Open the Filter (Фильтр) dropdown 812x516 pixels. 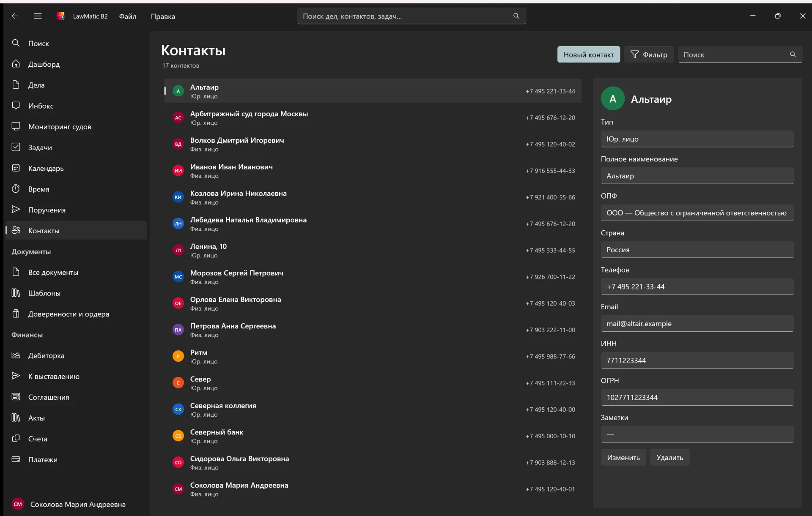[649, 55]
